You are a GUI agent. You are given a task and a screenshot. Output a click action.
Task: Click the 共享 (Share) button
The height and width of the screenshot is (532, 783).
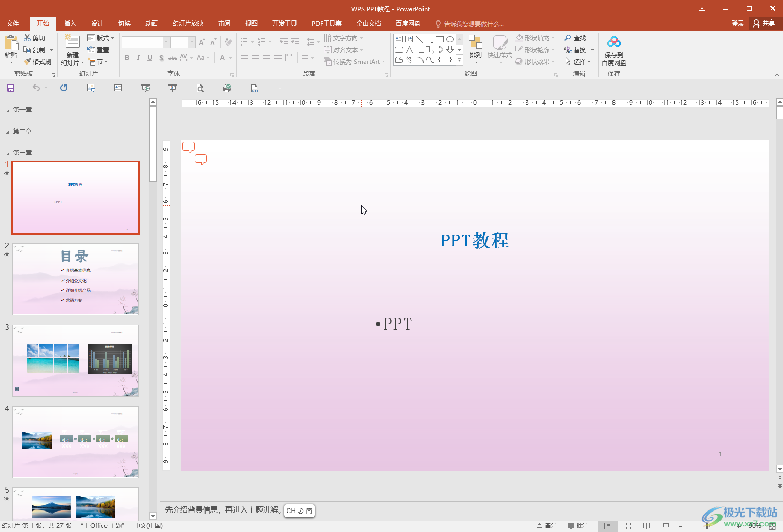(x=764, y=24)
